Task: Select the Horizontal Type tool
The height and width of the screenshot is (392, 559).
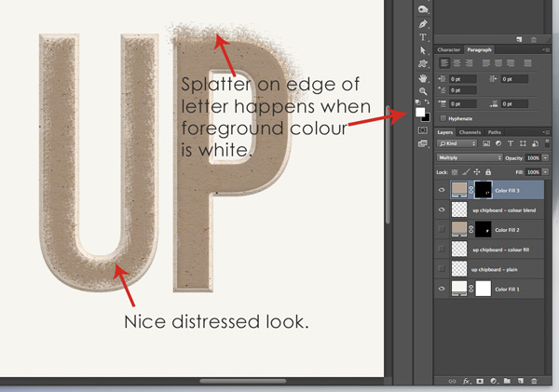Action: [423, 36]
